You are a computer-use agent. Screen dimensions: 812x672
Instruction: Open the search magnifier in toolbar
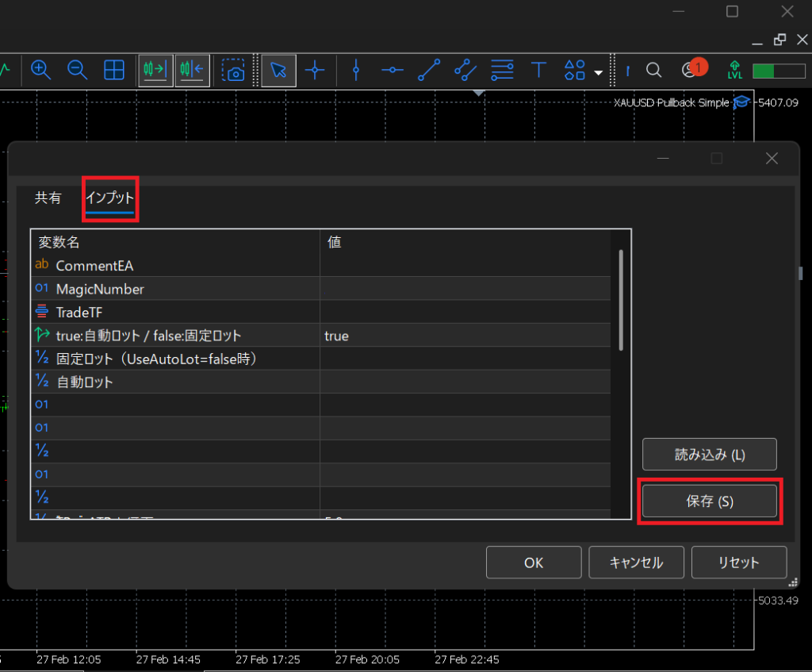[653, 70]
